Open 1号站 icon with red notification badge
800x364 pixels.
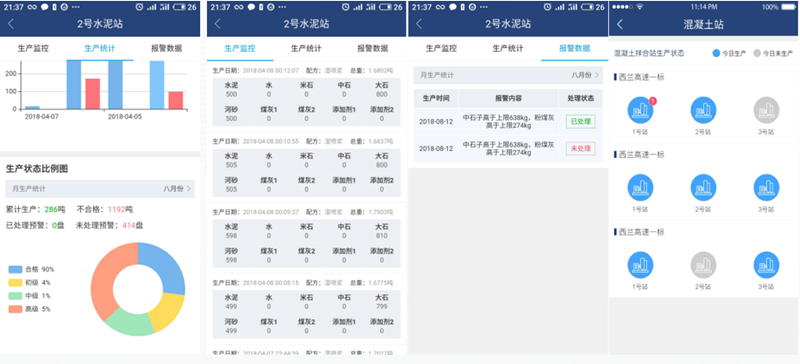click(640, 110)
